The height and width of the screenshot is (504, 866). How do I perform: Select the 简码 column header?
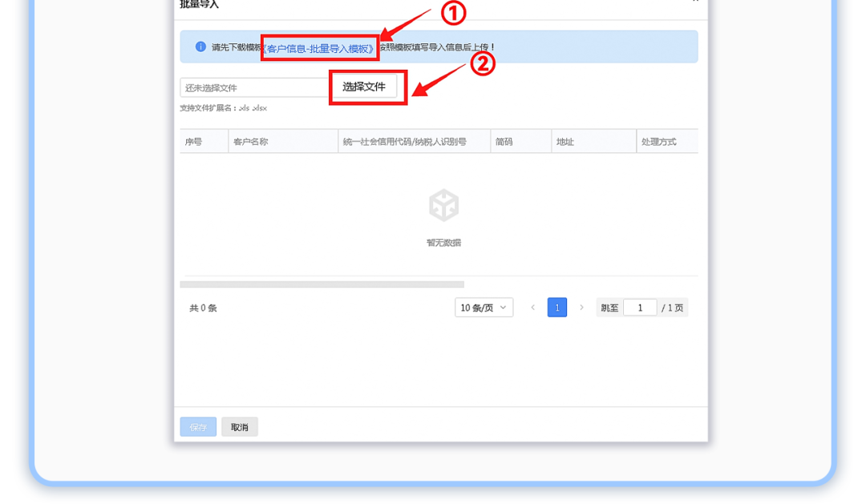point(521,141)
